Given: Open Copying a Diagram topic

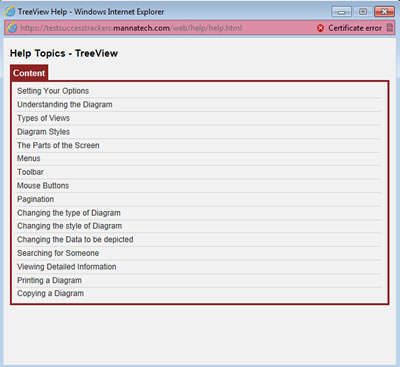Looking at the screenshot, I should (x=50, y=293).
